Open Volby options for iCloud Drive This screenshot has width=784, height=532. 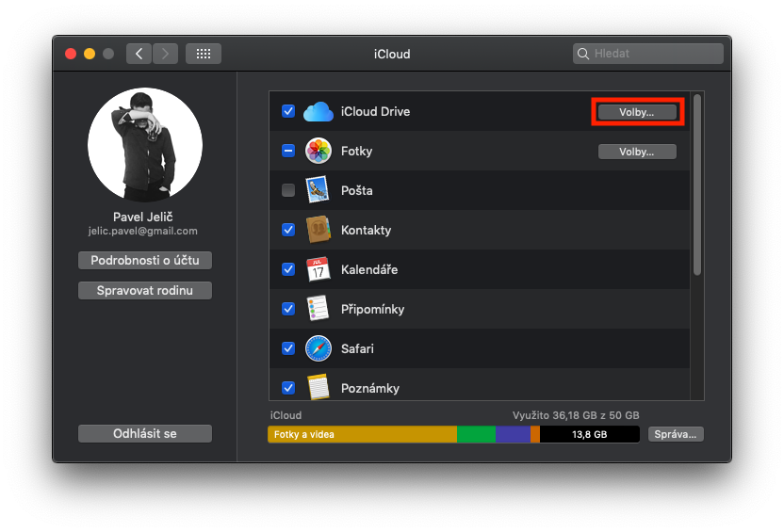(637, 112)
